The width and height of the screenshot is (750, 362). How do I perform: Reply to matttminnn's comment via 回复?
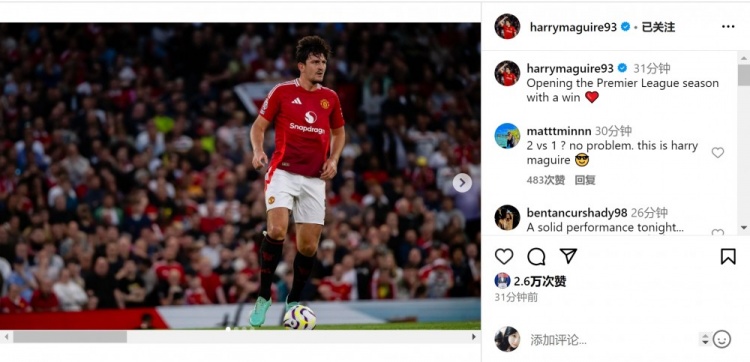tap(585, 180)
